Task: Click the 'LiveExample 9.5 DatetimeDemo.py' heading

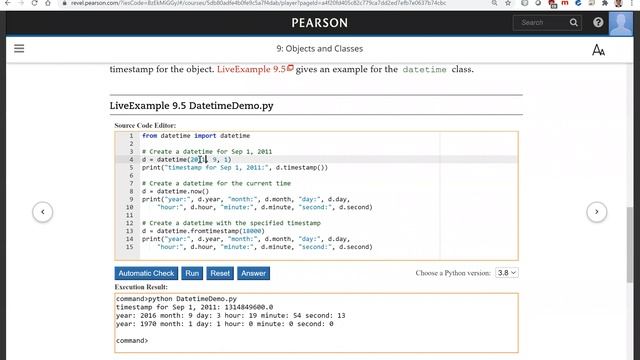Action: pos(191,106)
